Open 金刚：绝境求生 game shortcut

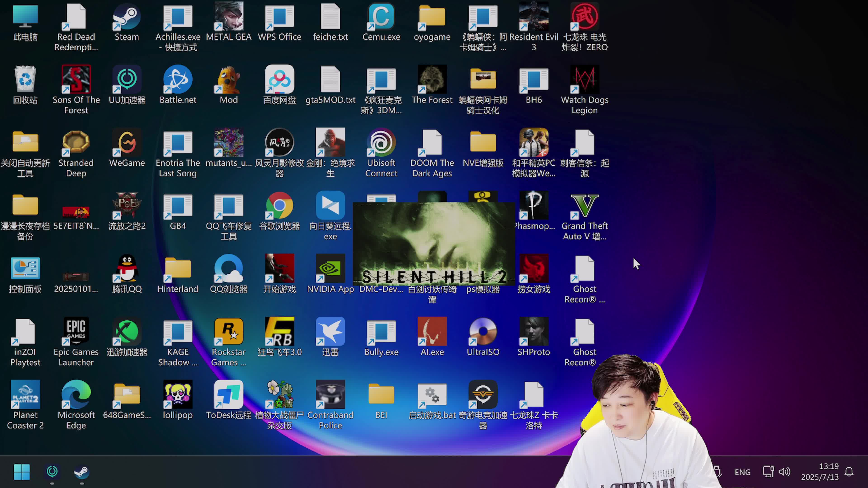pyautogui.click(x=330, y=153)
